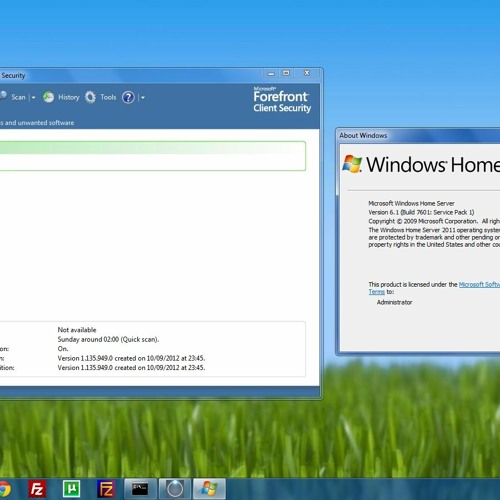Click the 'Version 6.1 (Build 7601' line
This screenshot has width=500, height=500.
click(421, 212)
